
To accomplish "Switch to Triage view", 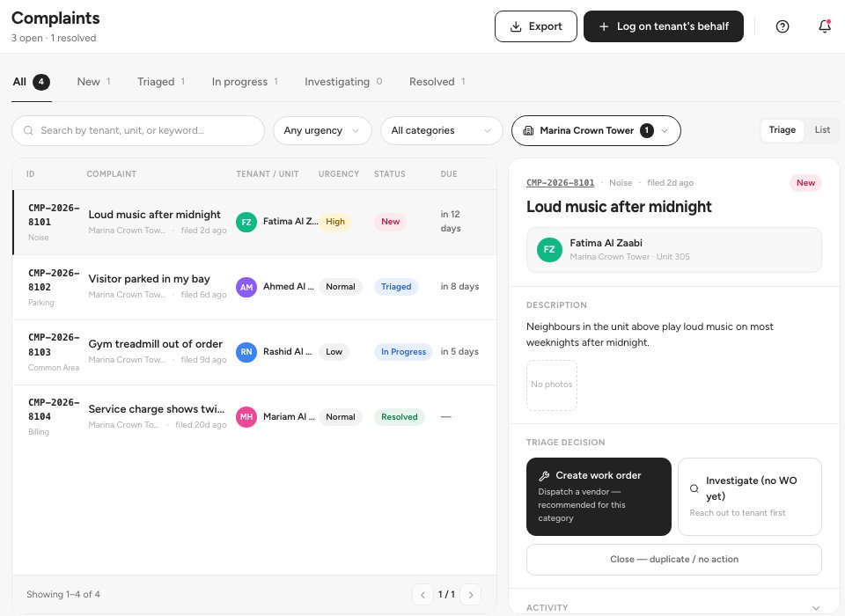I will (x=782, y=130).
